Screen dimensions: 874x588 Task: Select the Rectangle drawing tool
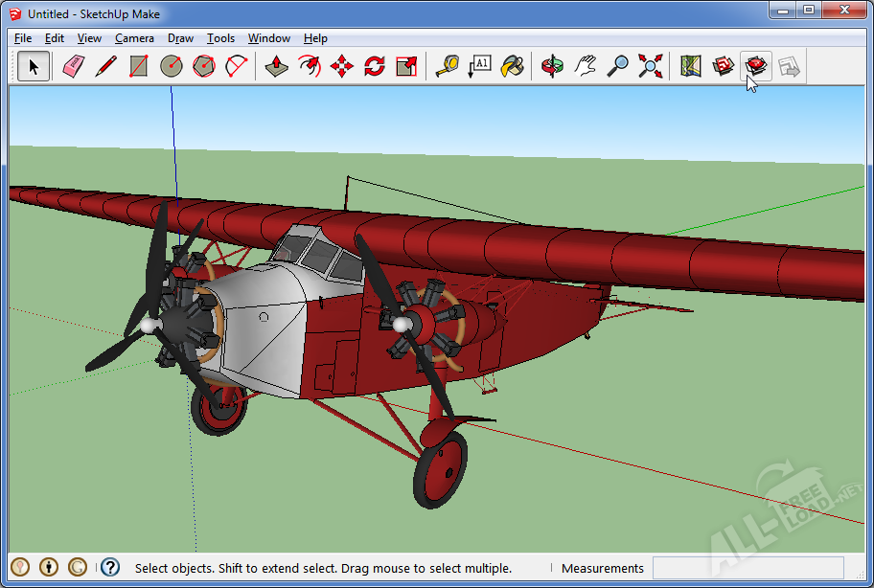[x=139, y=66]
